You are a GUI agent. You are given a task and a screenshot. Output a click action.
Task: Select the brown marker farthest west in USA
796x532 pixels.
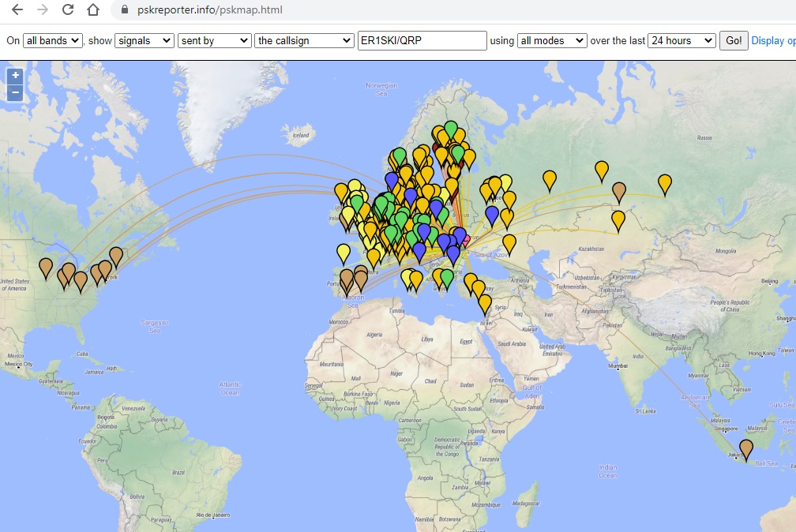tap(46, 268)
